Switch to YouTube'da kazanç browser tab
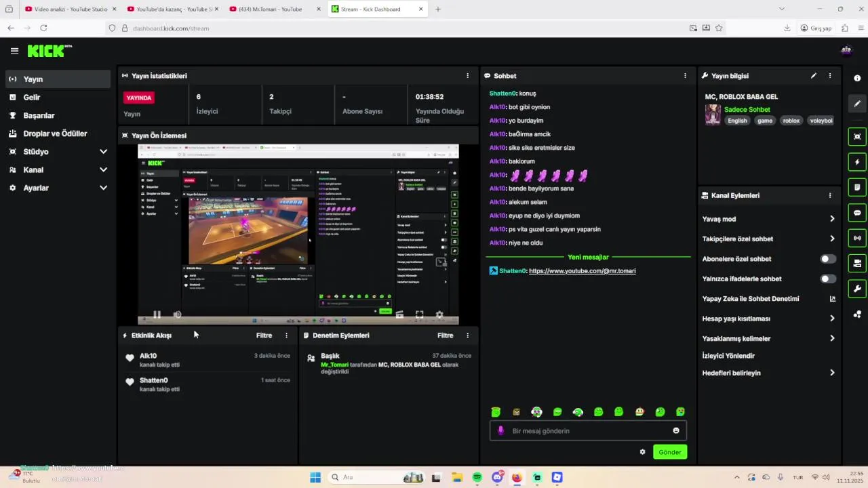Viewport: 868px width, 488px height. 172,9
